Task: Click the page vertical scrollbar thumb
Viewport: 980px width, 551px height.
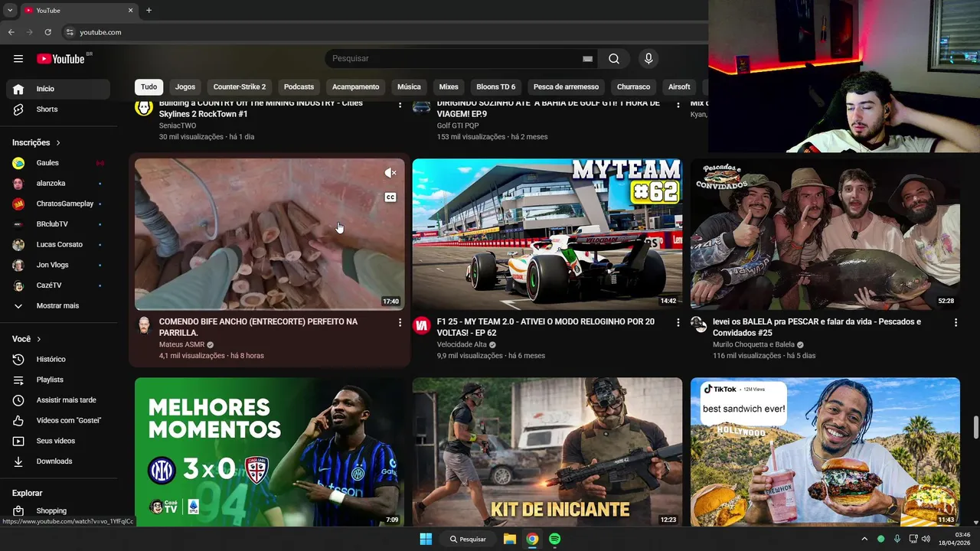Action: click(x=975, y=427)
